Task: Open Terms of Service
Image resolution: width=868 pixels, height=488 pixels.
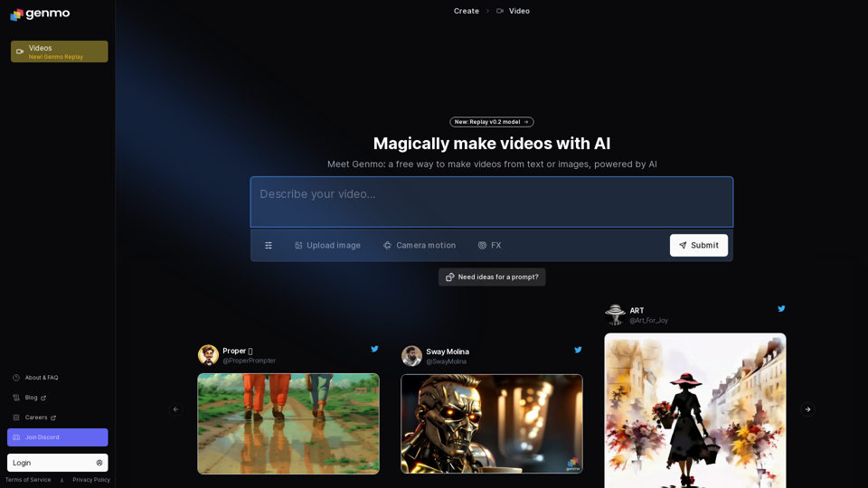Action: [x=28, y=480]
